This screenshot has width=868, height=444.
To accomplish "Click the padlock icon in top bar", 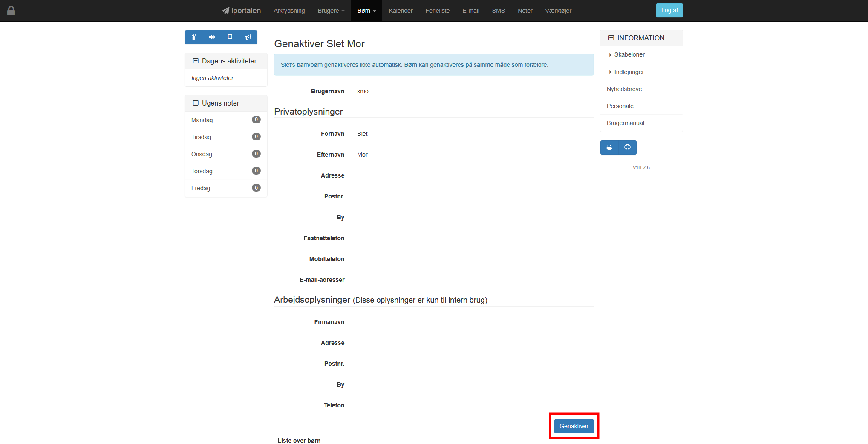I will (x=11, y=11).
